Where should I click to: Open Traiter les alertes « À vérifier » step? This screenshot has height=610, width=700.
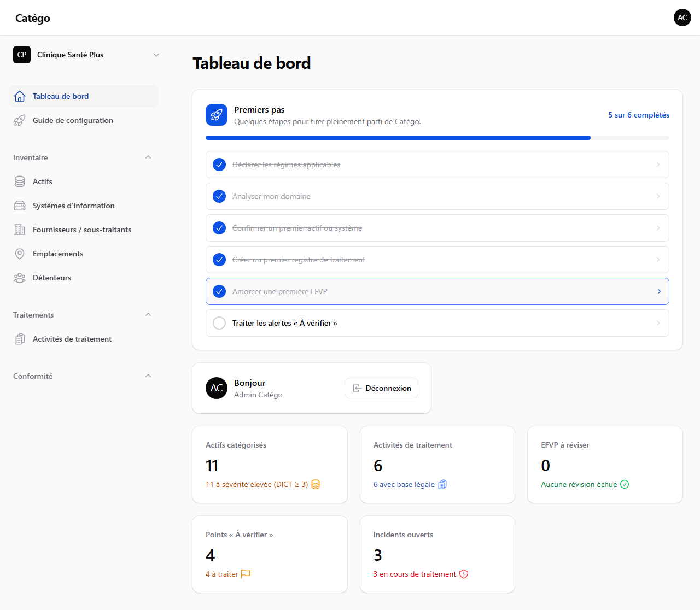[x=437, y=323]
